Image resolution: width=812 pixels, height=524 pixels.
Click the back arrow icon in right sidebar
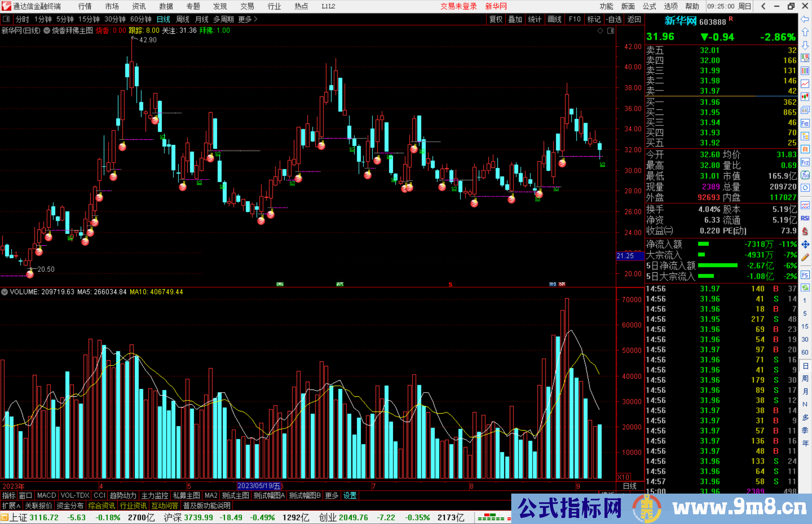pos(805,19)
